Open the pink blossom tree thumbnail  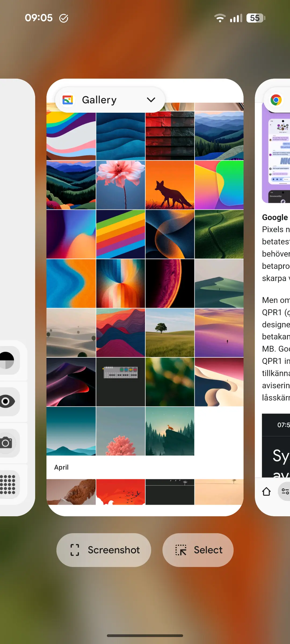[121, 431]
